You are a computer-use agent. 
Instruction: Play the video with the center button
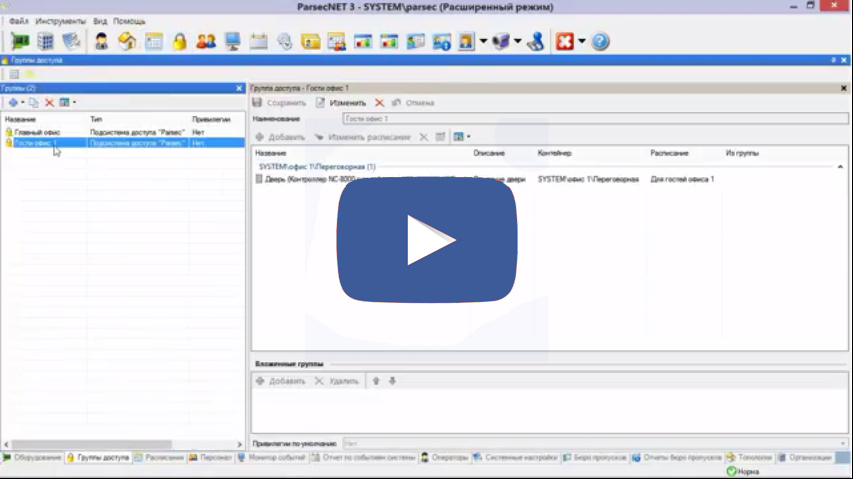point(427,240)
